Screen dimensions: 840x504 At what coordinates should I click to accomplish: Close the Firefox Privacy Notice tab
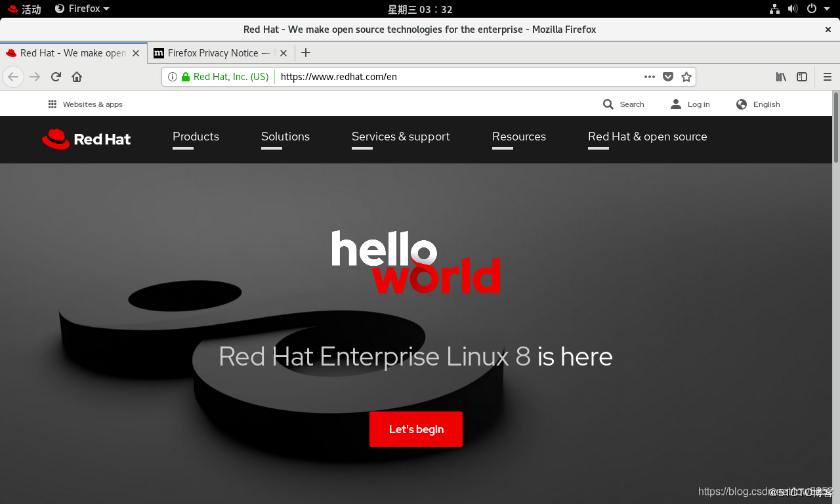[283, 53]
